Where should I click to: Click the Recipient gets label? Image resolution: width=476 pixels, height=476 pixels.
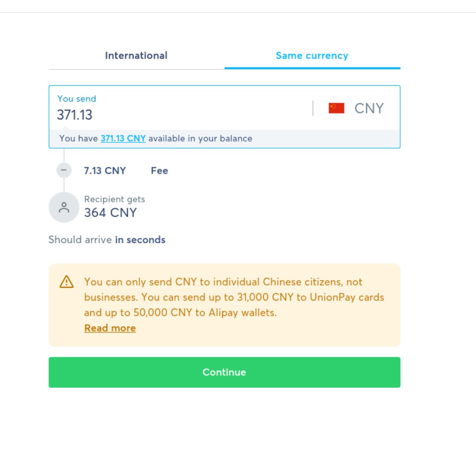[115, 199]
